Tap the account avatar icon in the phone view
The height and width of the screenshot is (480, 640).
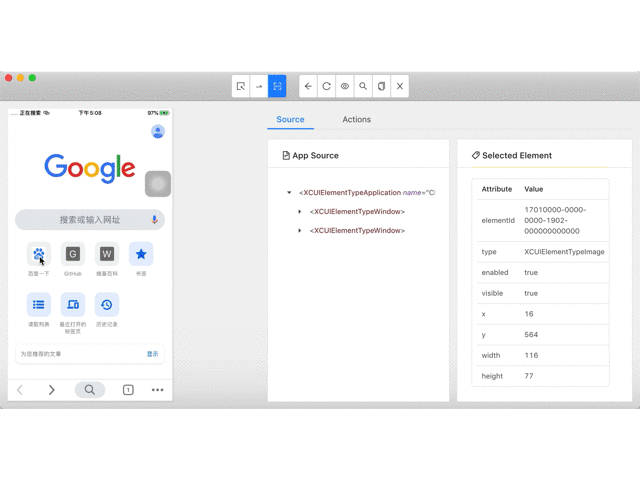pyautogui.click(x=158, y=131)
